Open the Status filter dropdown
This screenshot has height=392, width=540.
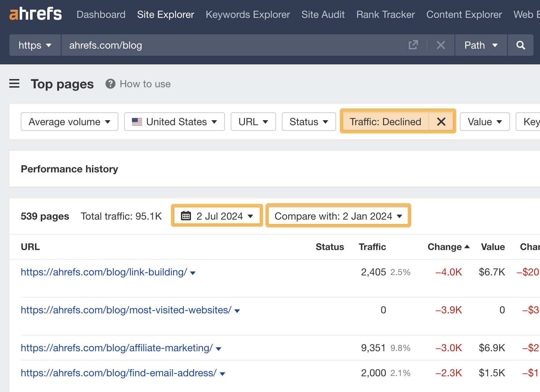click(308, 122)
